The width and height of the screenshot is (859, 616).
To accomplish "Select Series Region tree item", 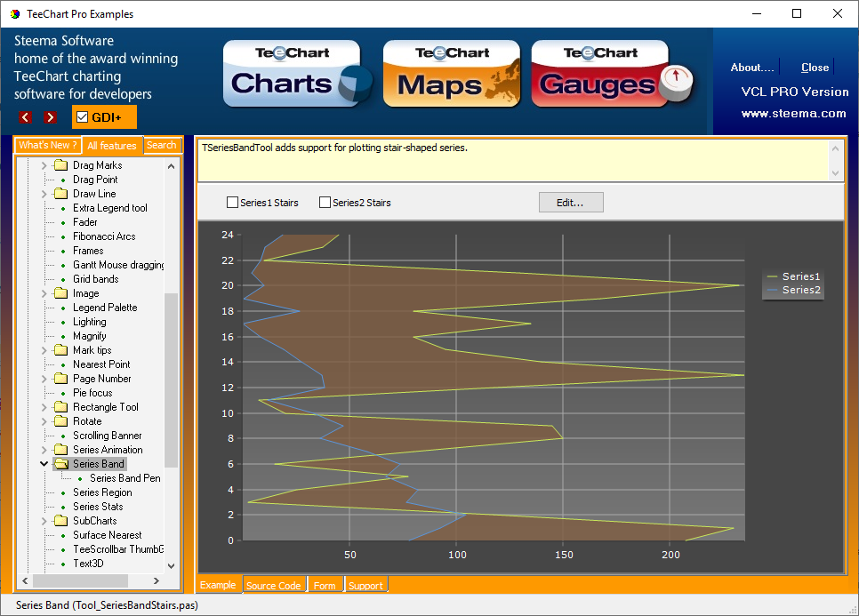I will [x=102, y=492].
